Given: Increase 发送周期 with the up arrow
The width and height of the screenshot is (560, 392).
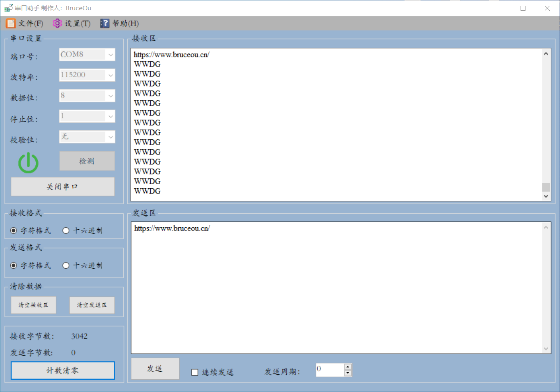Looking at the screenshot, I should (348, 367).
